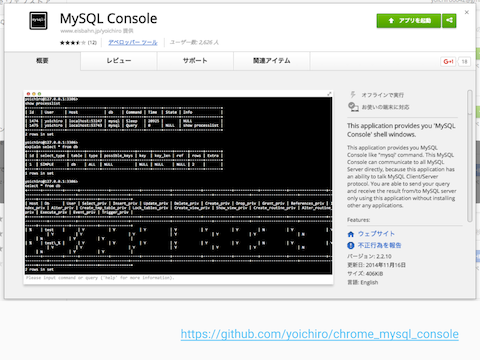Click the MySQL Console app icon
Viewport: 480px width, 360px height.
pyautogui.click(x=38, y=21)
